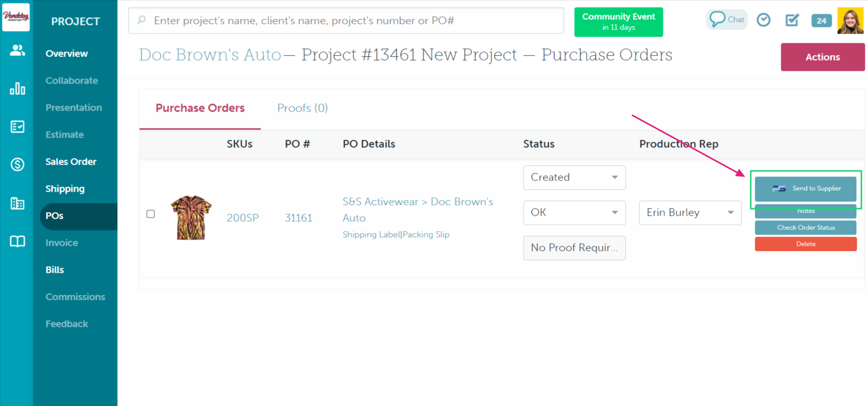Screen dimensions: 868x406
Task: Click the search magnifier icon
Action: click(142, 20)
